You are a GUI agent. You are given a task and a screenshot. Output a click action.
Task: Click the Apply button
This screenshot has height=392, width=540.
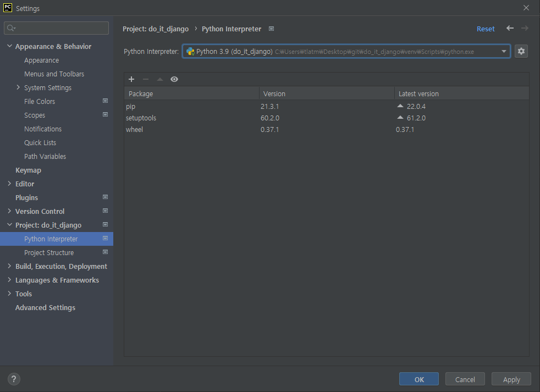click(511, 379)
